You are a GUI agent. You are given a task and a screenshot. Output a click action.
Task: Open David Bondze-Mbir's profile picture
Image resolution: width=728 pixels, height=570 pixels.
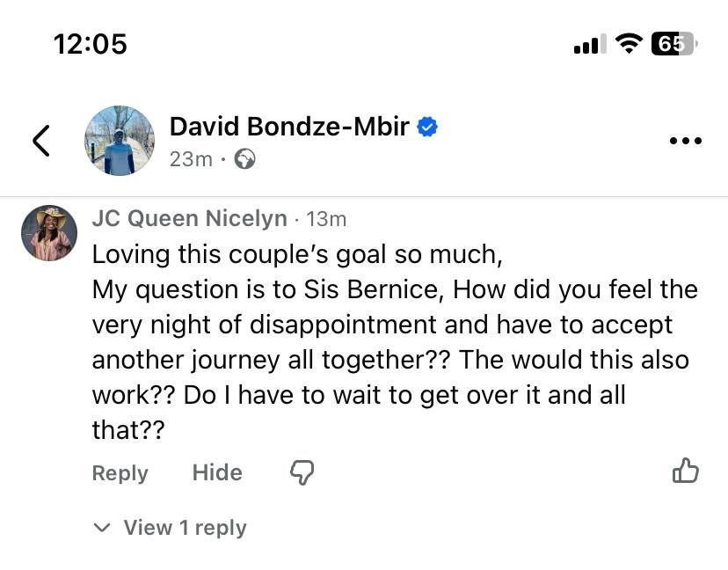(119, 141)
